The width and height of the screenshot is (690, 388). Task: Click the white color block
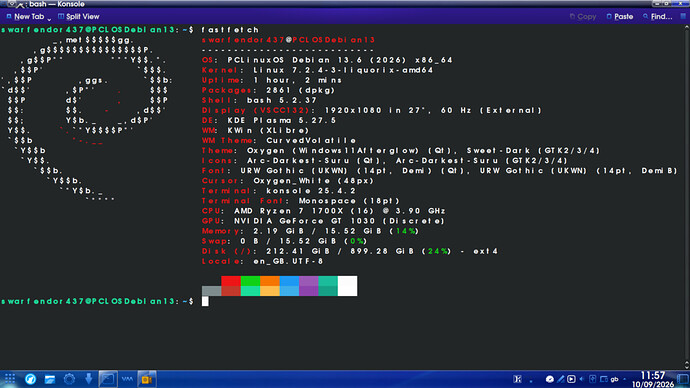(348, 286)
